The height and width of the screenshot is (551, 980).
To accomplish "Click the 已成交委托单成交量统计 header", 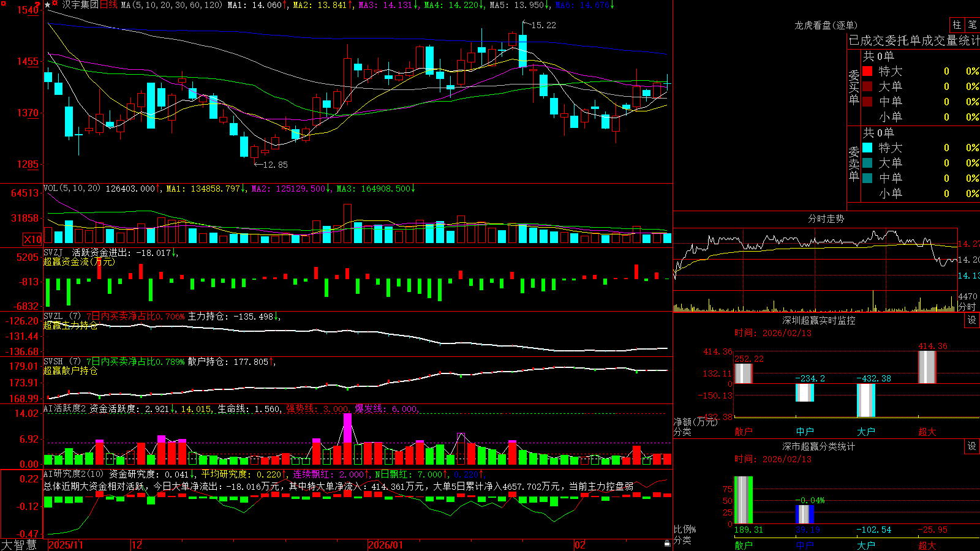I will (x=914, y=40).
